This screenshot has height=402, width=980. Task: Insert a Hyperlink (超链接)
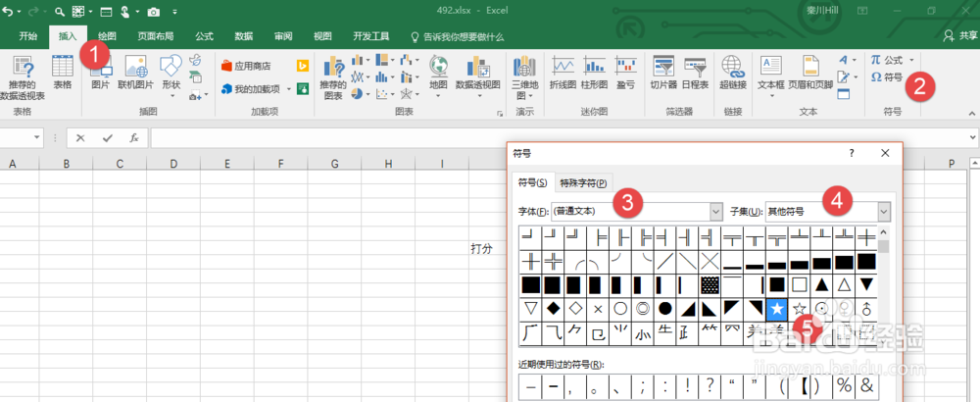[732, 73]
